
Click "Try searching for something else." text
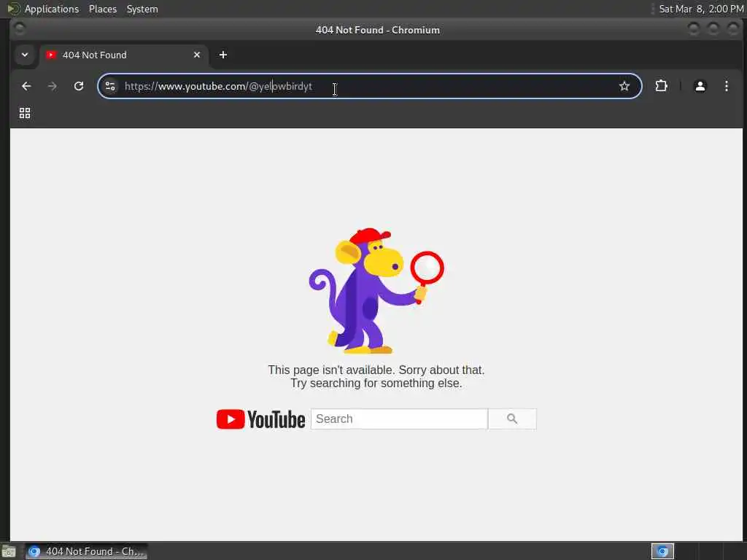(x=376, y=384)
